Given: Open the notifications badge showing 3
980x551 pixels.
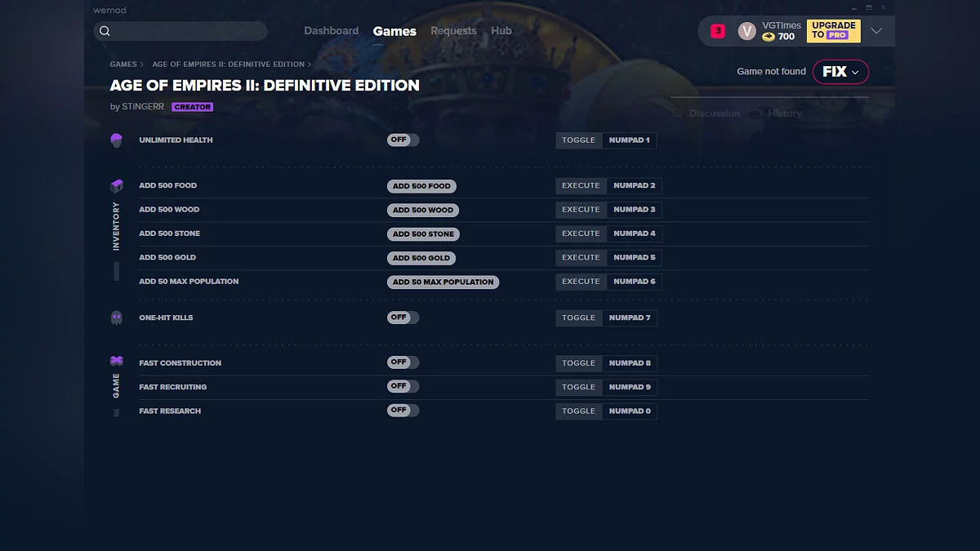Looking at the screenshot, I should [x=718, y=31].
